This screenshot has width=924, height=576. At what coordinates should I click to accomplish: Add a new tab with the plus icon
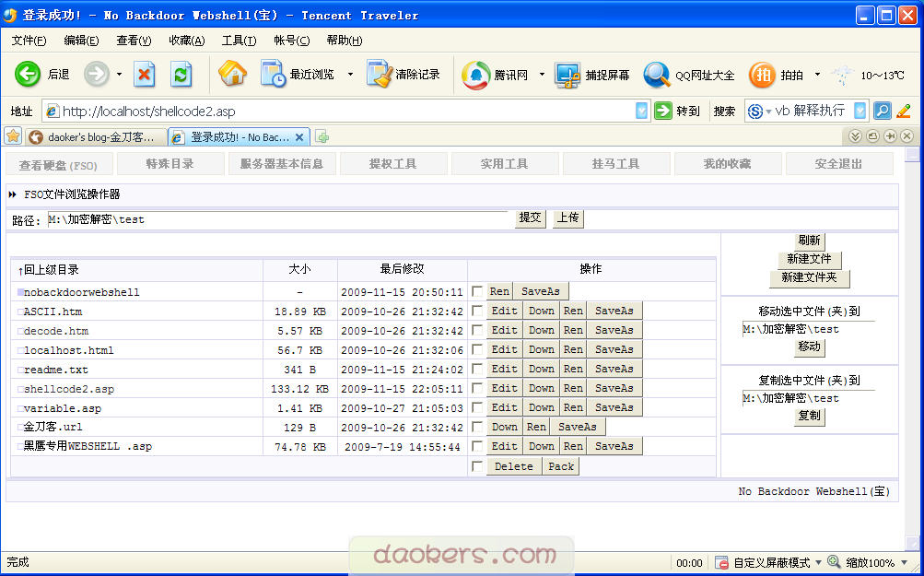click(322, 137)
